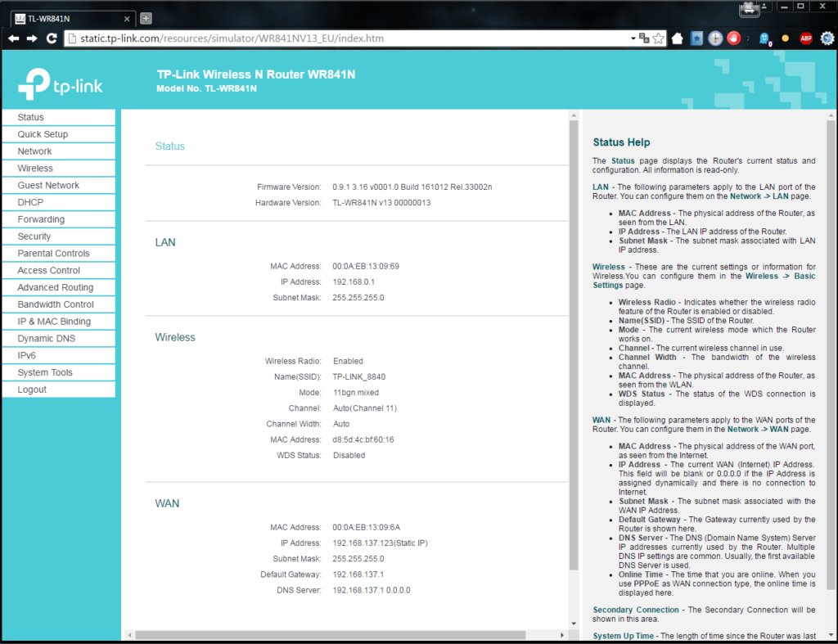Expand the Wireless menu in sidebar
Image resolution: width=838 pixels, height=644 pixels.
tap(35, 169)
